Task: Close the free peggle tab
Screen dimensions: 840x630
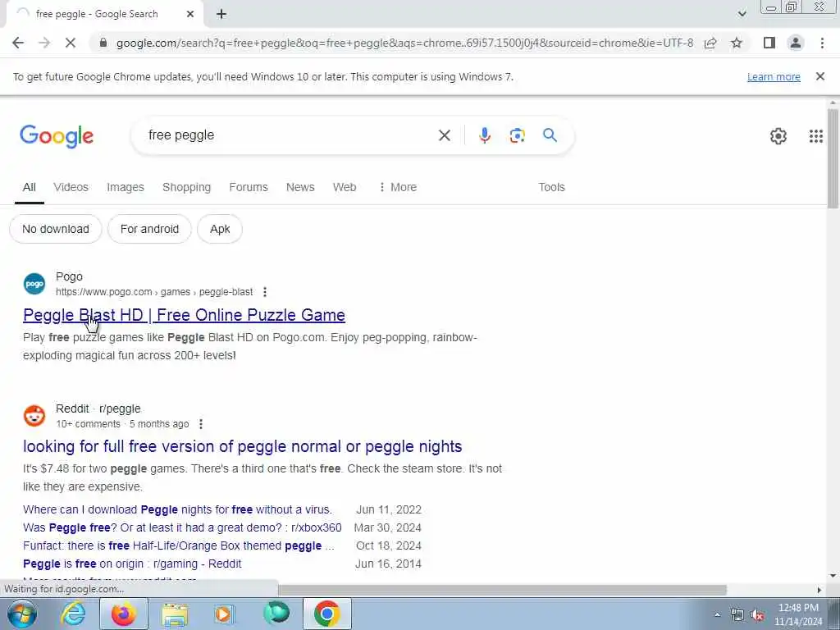Action: (x=190, y=14)
